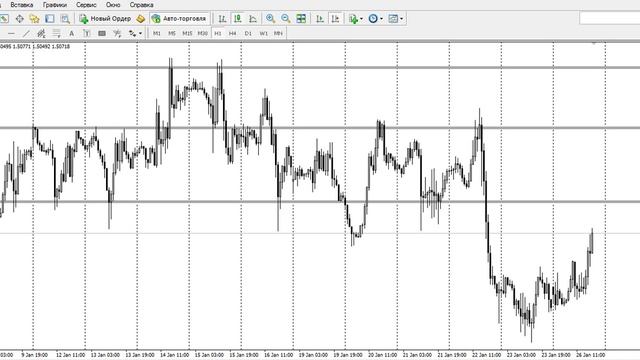Image resolution: width=640 pixels, height=360 pixels.
Task: Click the 22 Jan 11:00 time label
Action: tap(487, 355)
